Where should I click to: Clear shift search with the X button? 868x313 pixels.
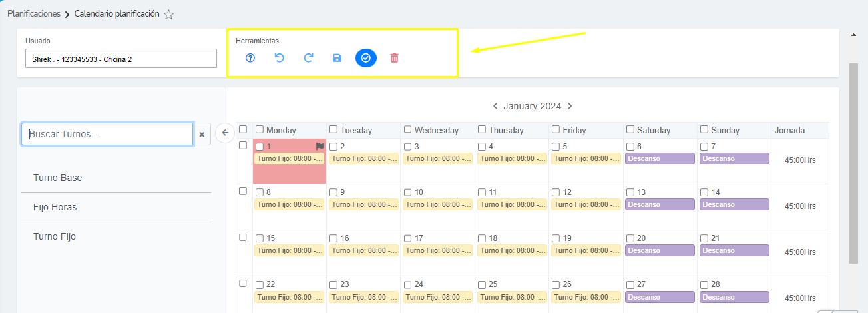(x=202, y=134)
